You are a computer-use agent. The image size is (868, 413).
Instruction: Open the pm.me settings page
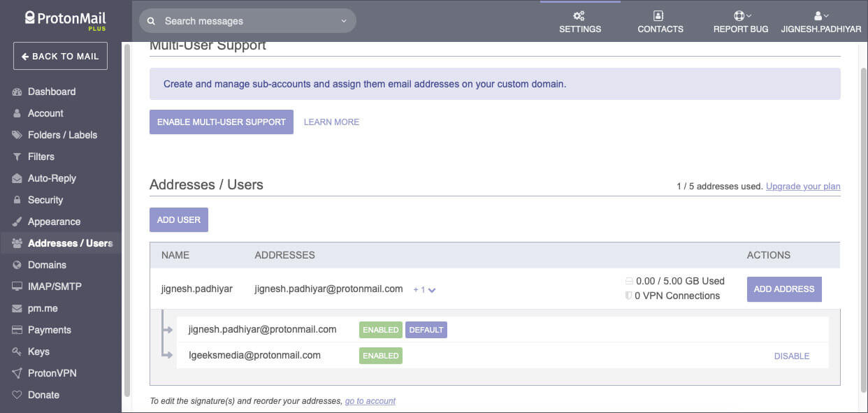pyautogui.click(x=42, y=308)
